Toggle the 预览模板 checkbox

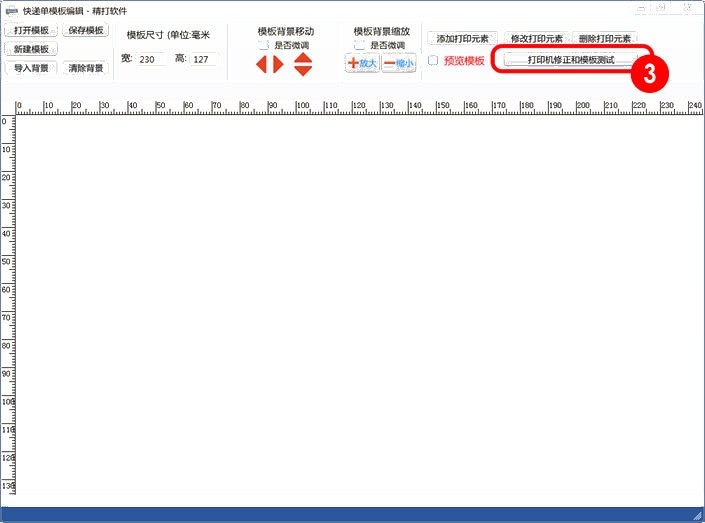(433, 61)
